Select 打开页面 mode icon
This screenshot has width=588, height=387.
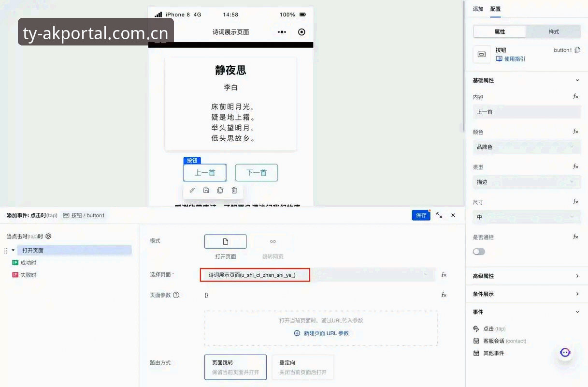point(226,241)
